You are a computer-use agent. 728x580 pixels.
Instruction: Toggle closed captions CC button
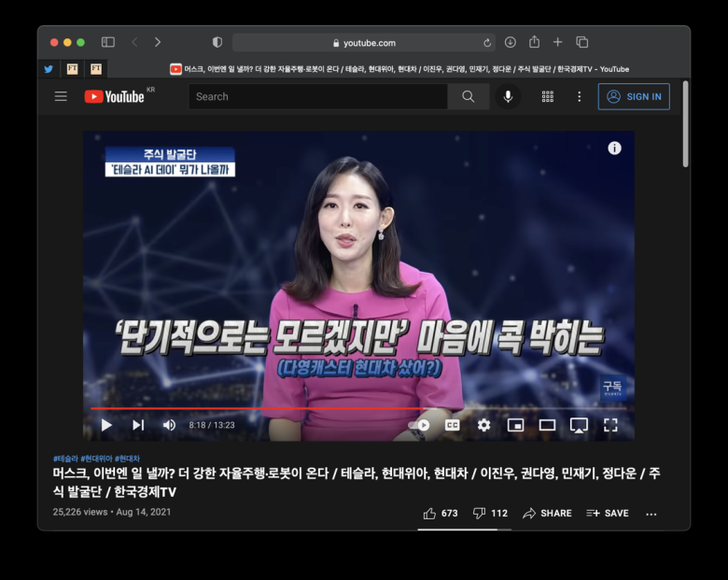click(x=453, y=425)
